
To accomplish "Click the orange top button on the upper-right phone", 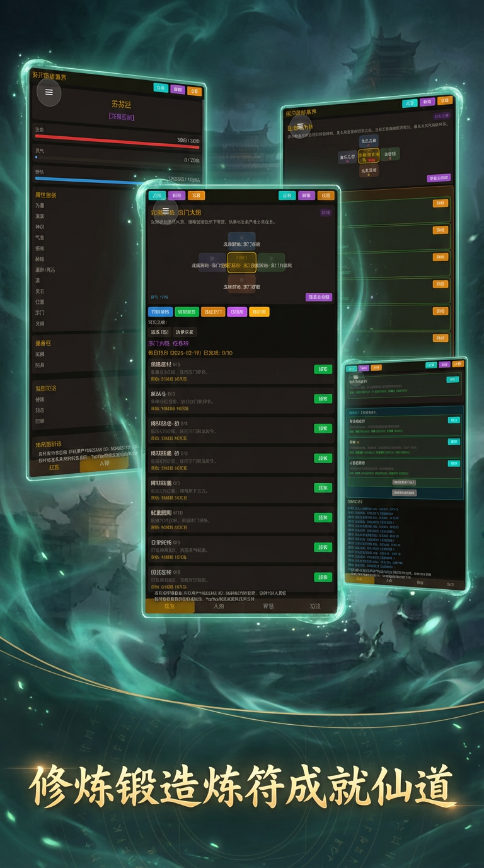I will [x=445, y=100].
